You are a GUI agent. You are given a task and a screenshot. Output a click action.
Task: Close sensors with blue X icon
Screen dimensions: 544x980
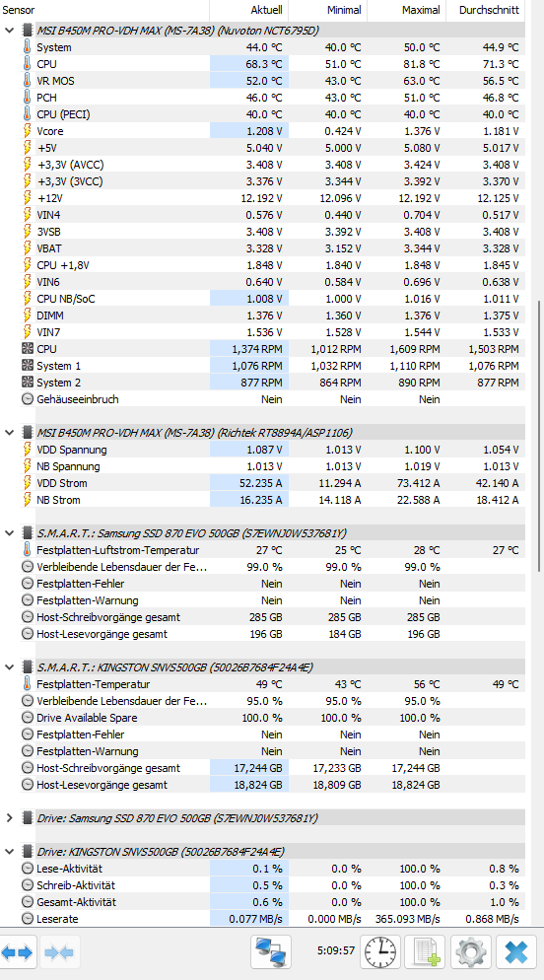(x=516, y=952)
